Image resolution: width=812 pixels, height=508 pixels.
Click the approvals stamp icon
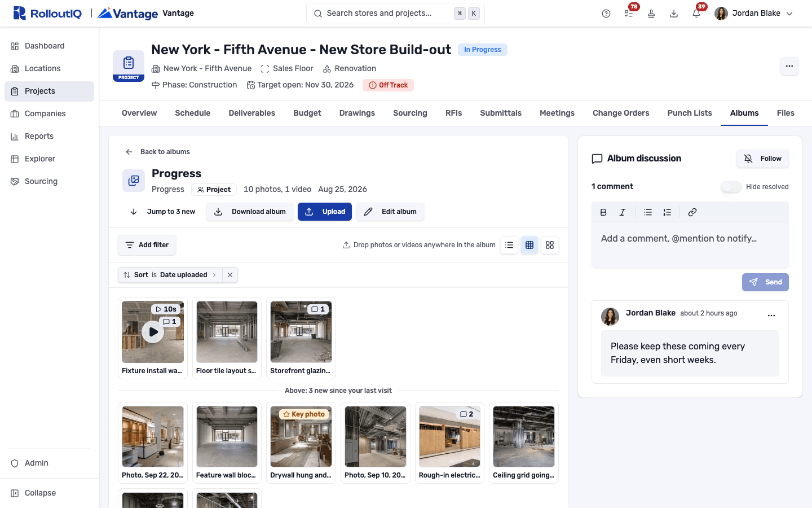[x=651, y=14]
